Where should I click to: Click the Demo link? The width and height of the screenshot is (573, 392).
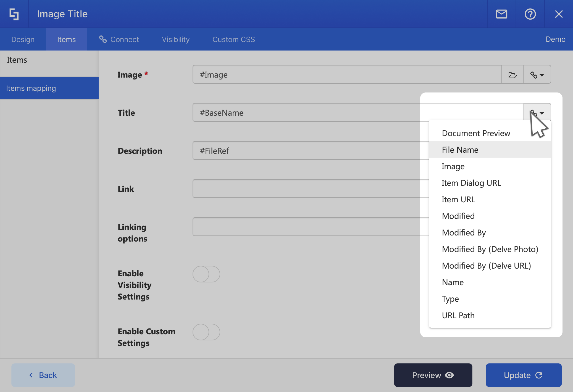click(x=555, y=39)
